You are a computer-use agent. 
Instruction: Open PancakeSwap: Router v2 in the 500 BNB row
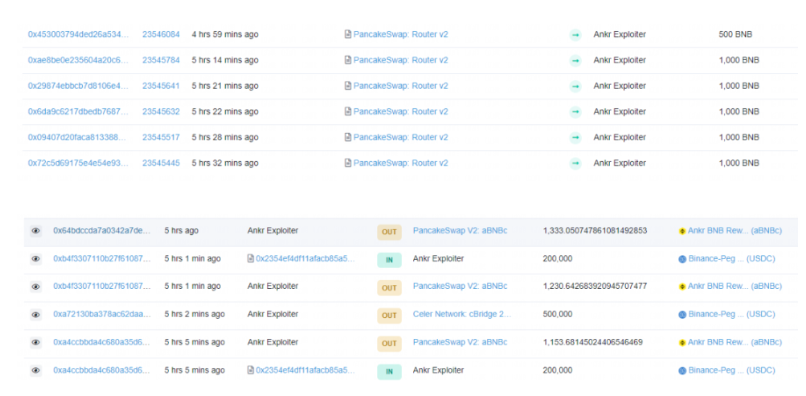click(400, 34)
